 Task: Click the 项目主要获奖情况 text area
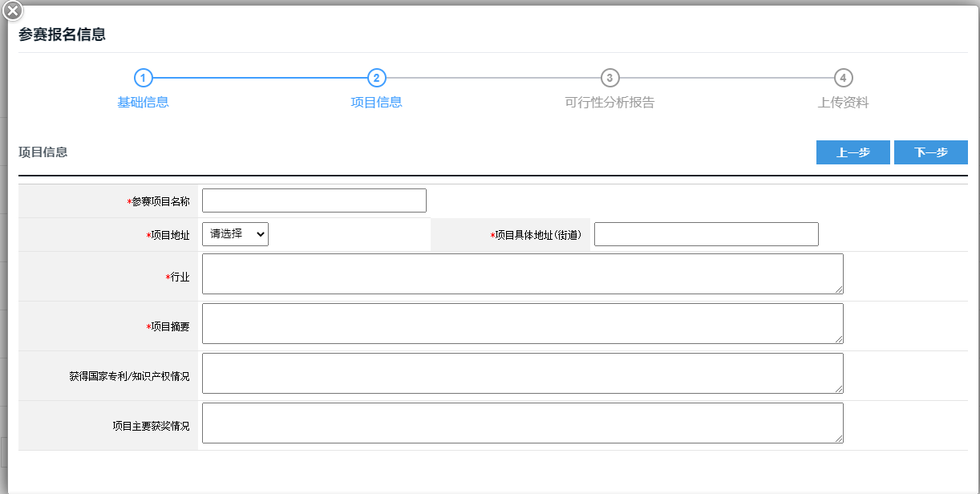pyautogui.click(x=523, y=423)
